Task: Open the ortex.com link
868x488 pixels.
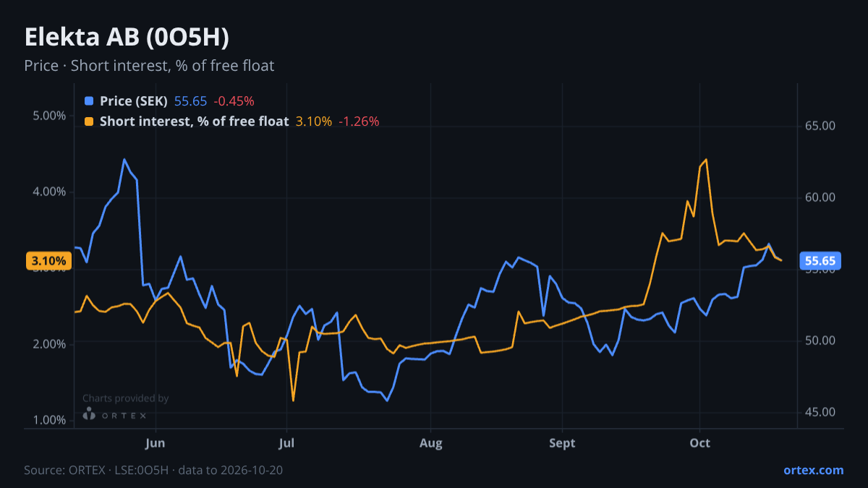Action: (x=813, y=470)
